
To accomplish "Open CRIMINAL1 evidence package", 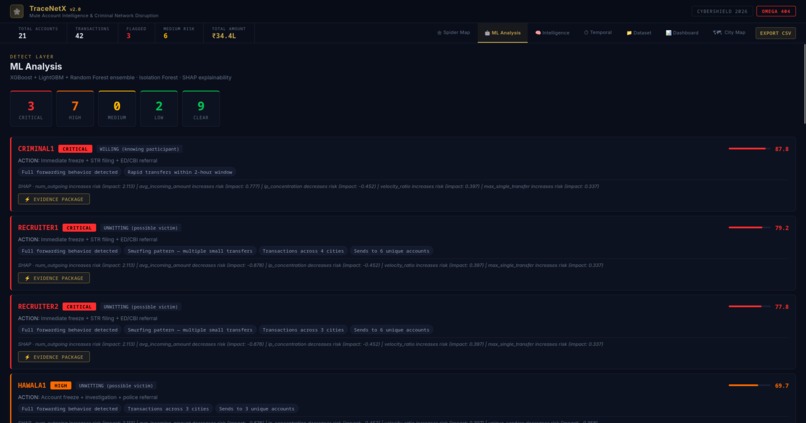I will pyautogui.click(x=54, y=199).
